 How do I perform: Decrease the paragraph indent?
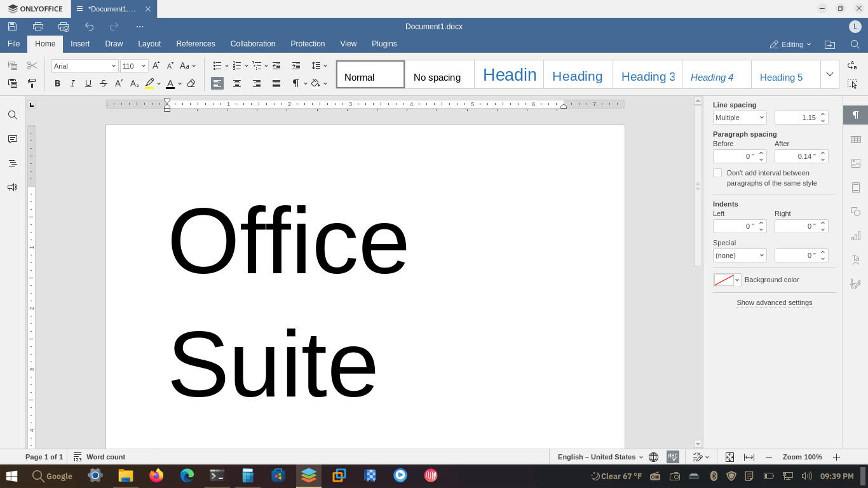coord(276,65)
